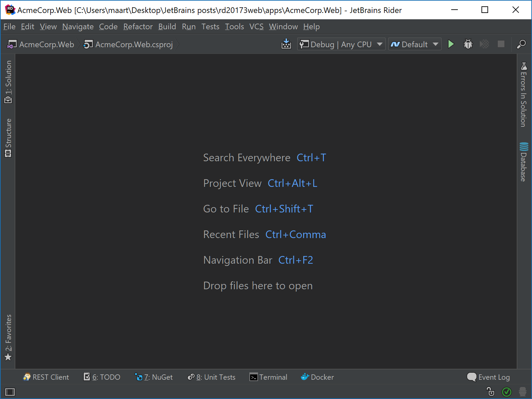The image size is (532, 399).
Task: Click the lock icon in the status bar
Action: [490, 392]
